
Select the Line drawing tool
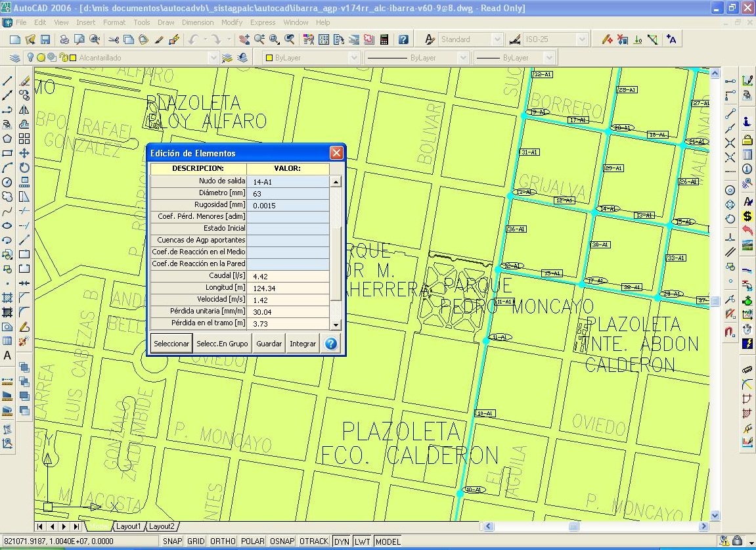(x=8, y=81)
